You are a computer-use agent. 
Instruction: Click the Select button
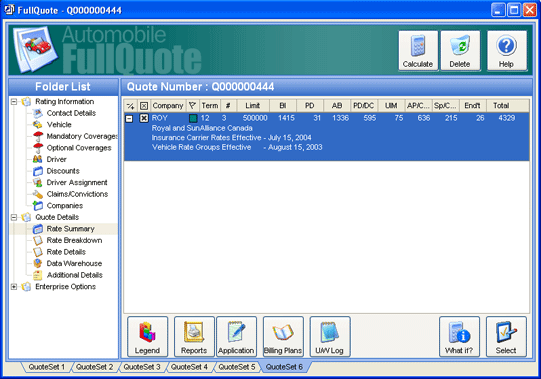point(506,337)
